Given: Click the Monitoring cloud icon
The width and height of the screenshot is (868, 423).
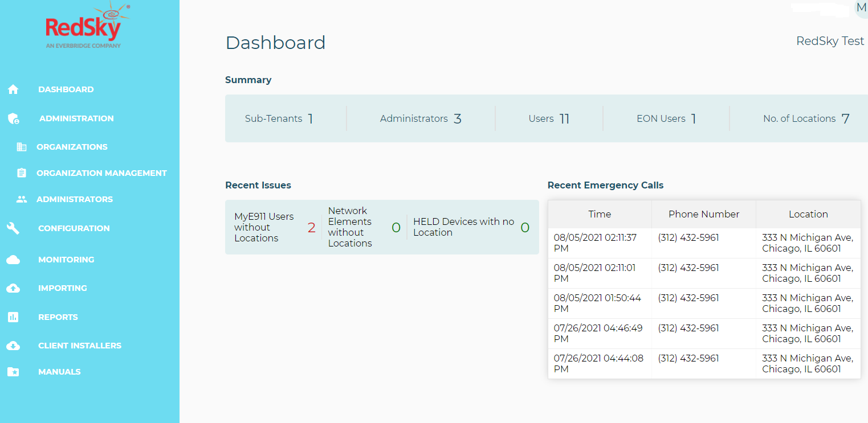Looking at the screenshot, I should coord(13,260).
